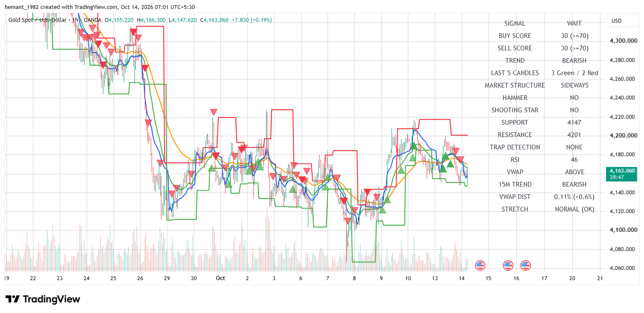Click the STRETCH value NORMAL (OK)
644x313 pixels.
click(574, 209)
